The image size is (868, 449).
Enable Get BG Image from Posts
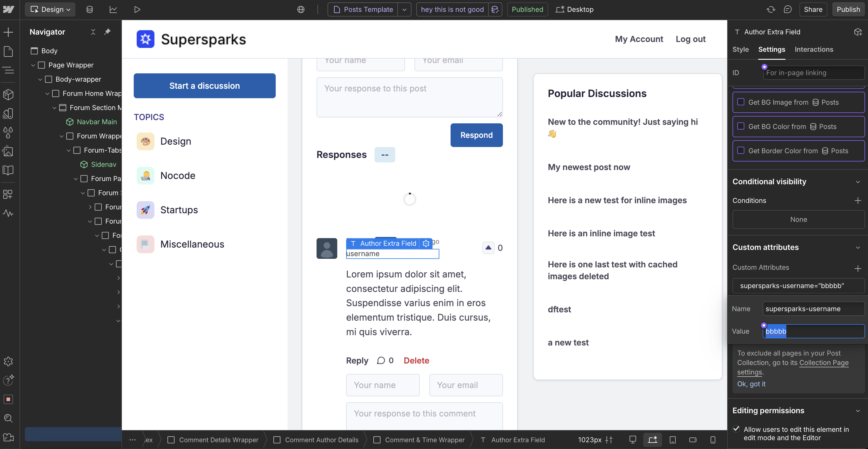tap(740, 102)
